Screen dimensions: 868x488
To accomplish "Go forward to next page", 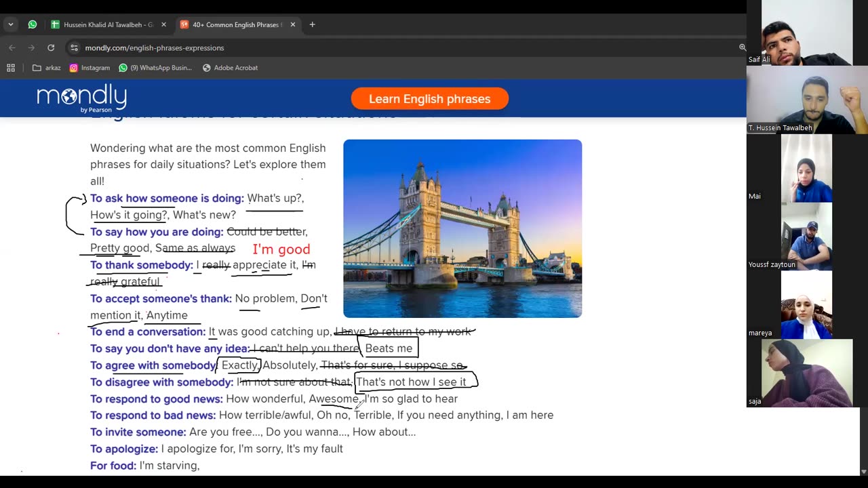I will (x=31, y=47).
